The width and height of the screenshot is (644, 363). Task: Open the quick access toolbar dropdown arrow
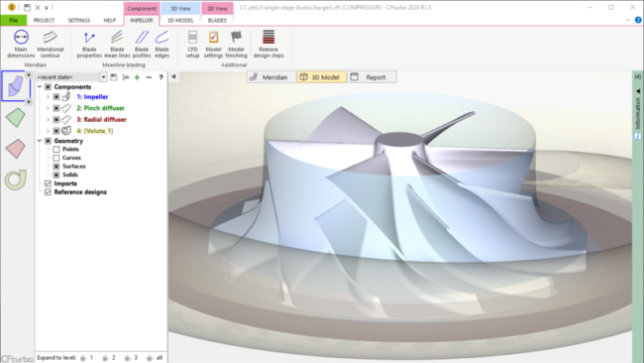(47, 7)
